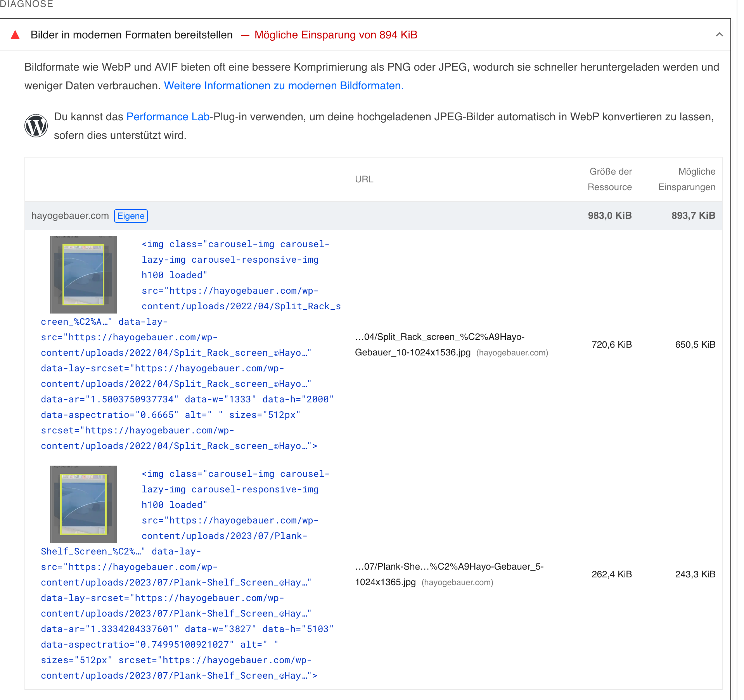Click the heading "Bilder in modernen Formaten bereitstellen"
744x700 pixels.
[x=131, y=35]
